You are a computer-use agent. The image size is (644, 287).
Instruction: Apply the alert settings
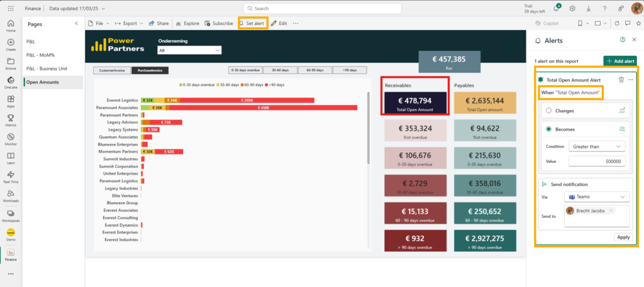point(623,237)
